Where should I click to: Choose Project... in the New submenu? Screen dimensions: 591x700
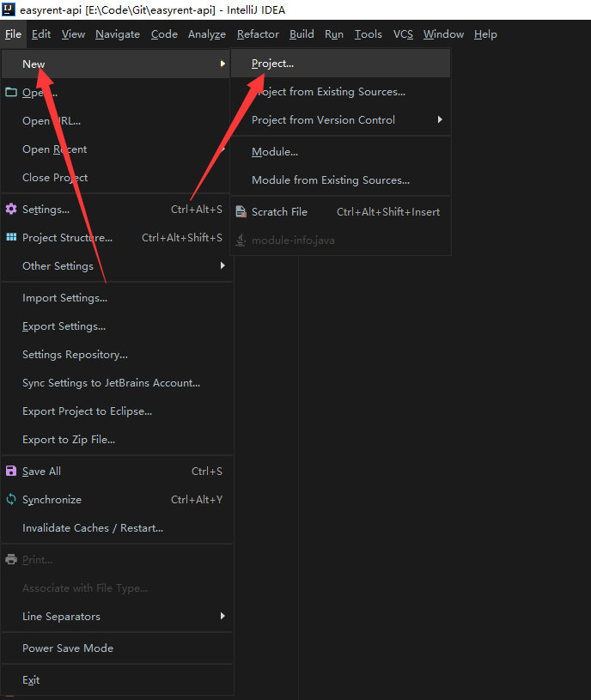[x=340, y=64]
